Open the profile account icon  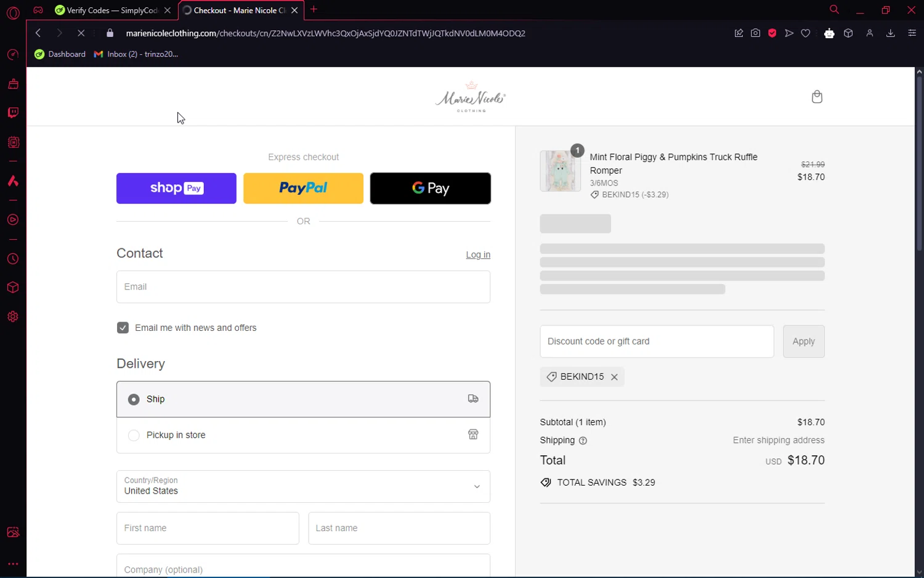(x=870, y=33)
